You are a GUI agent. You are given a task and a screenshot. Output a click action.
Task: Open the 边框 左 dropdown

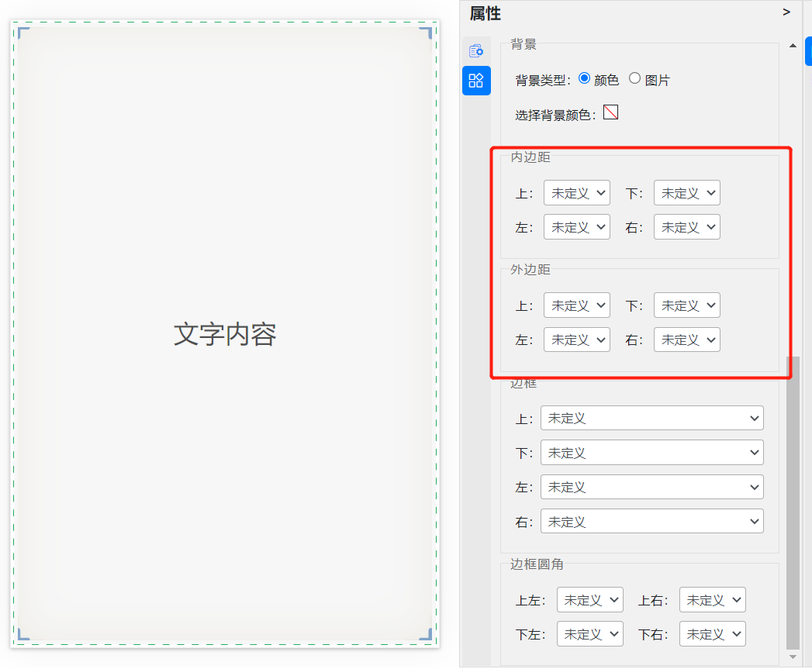[652, 487]
